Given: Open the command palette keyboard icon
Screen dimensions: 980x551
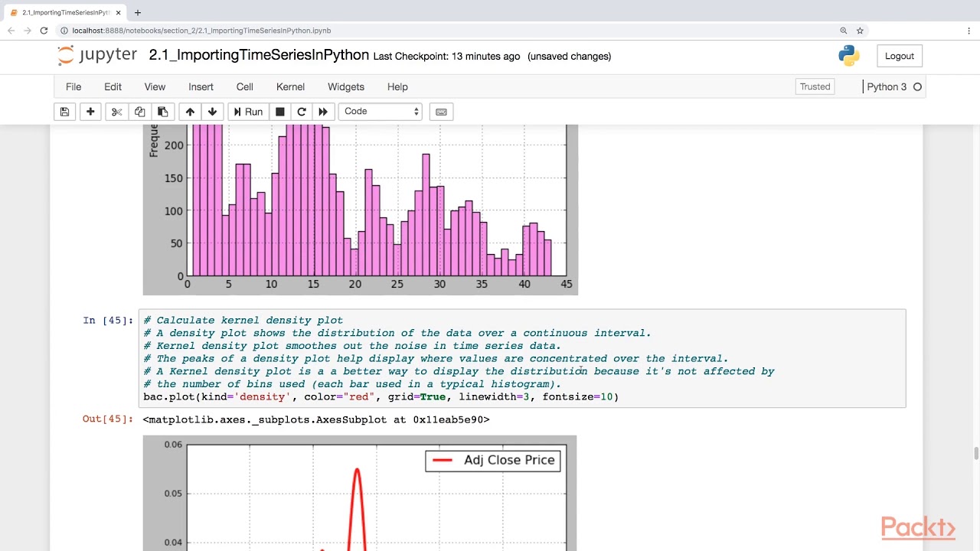Looking at the screenshot, I should (x=441, y=112).
